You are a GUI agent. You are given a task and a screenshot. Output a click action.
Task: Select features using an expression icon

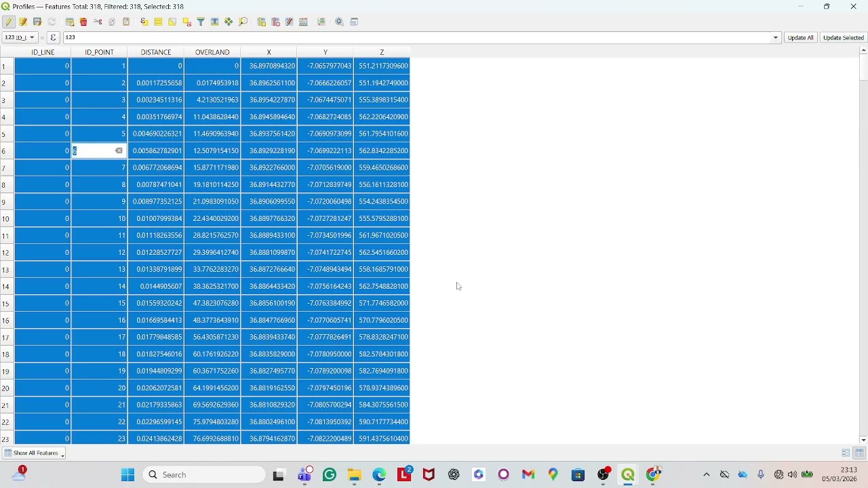click(144, 22)
